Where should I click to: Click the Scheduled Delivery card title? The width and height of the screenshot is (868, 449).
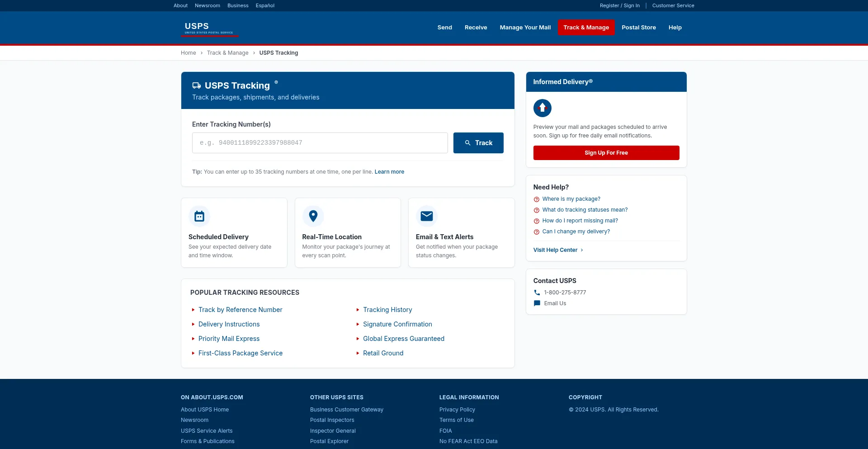[218, 237]
